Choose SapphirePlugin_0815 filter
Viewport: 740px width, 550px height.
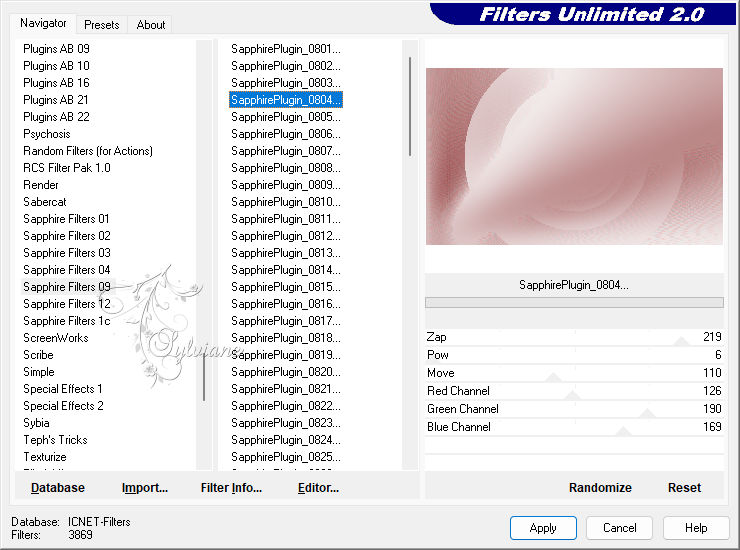[x=286, y=287]
